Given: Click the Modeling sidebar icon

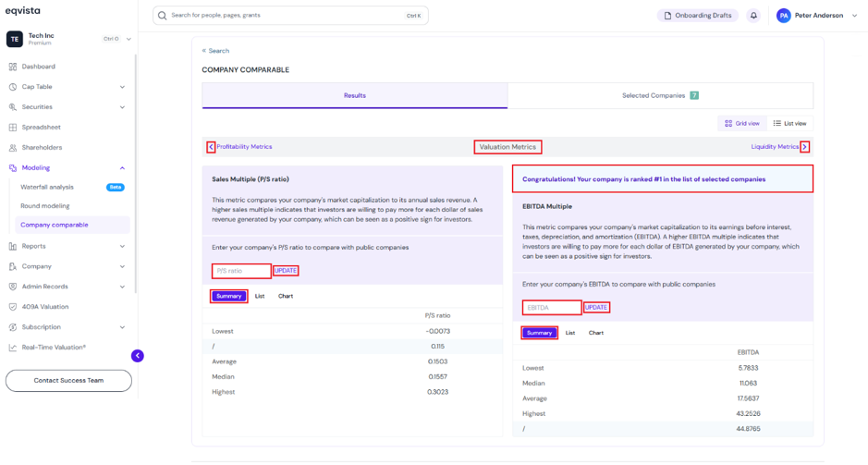Looking at the screenshot, I should pos(13,167).
